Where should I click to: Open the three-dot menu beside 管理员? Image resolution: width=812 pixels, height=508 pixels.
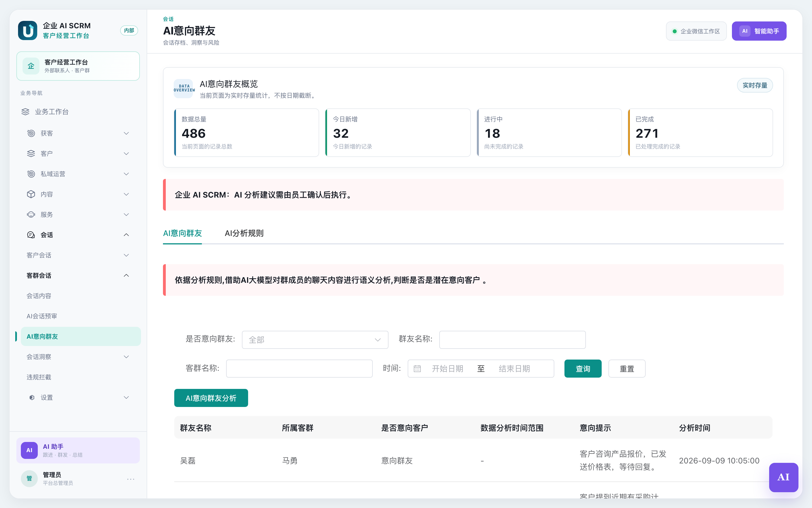[131, 479]
